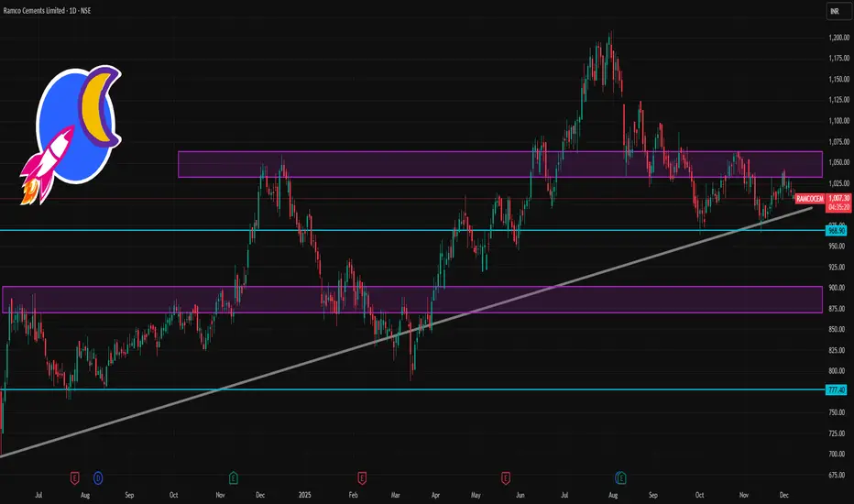The image size is (854, 504).
Task: Click the 1,150.00 price axis label
Action: pyautogui.click(x=838, y=80)
